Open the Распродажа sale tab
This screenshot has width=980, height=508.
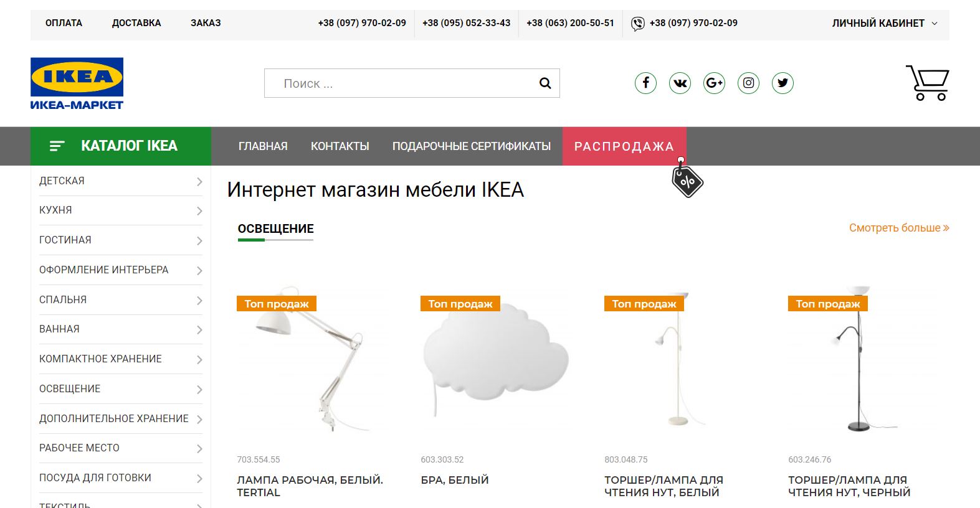624,146
